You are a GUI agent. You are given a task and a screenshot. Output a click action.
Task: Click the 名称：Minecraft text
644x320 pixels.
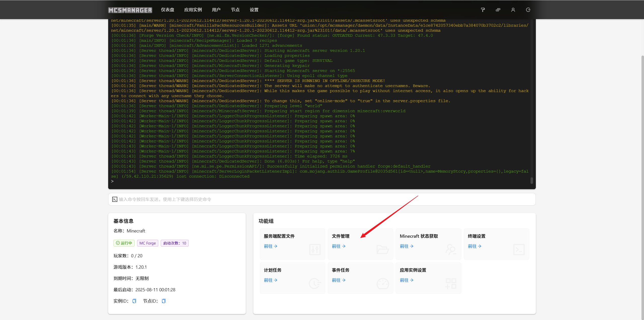pos(129,231)
